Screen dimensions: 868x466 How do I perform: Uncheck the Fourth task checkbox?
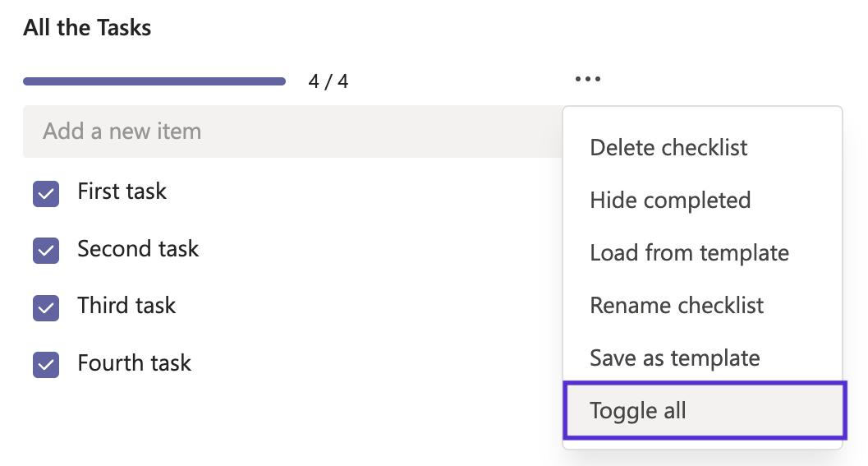[x=46, y=365]
